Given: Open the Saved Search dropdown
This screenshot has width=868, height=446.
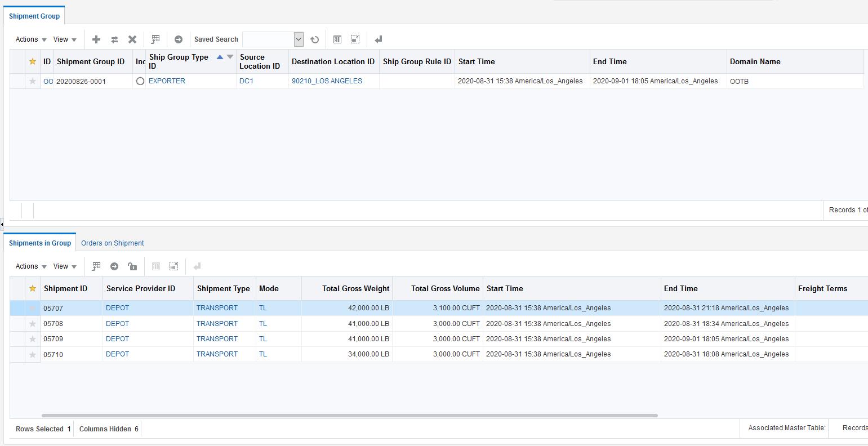Looking at the screenshot, I should point(299,39).
